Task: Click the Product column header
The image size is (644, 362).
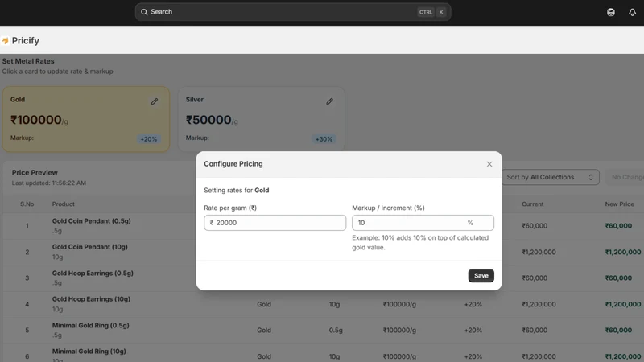Action: click(64, 204)
